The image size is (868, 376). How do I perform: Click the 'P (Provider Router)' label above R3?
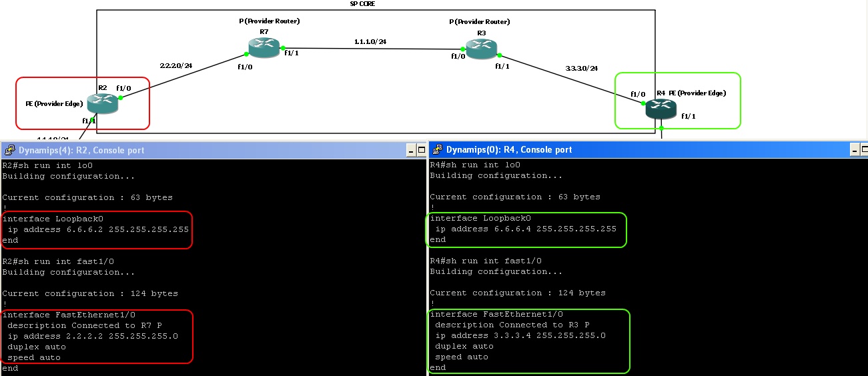pyautogui.click(x=480, y=21)
